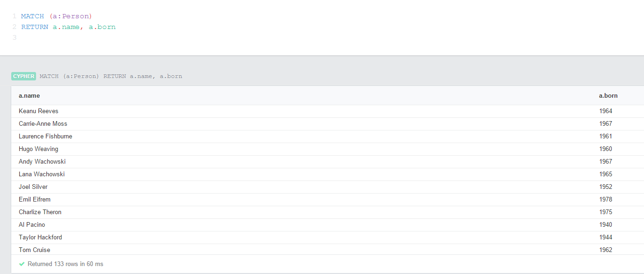Image resolution: width=644 pixels, height=274 pixels.
Task: Click the a.name column header
Action: click(29, 95)
